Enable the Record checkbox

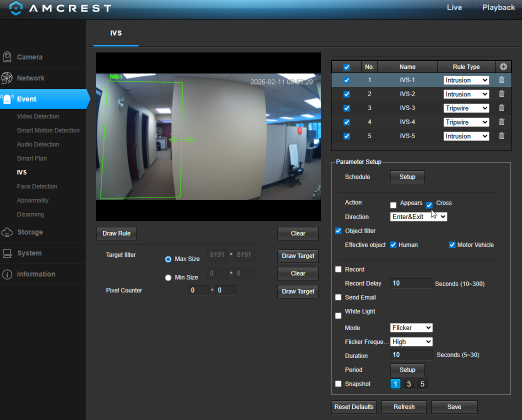click(x=338, y=269)
